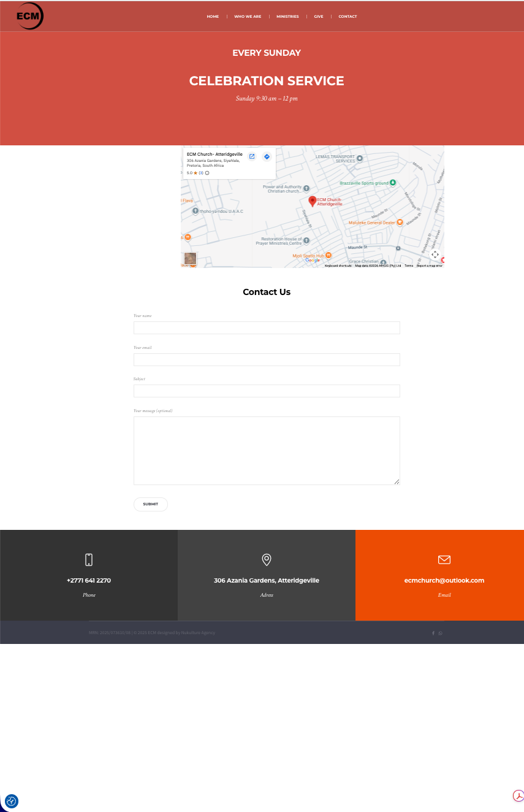The image size is (524, 812).
Task: Click the red ECM Church map pin
Action: coord(313,201)
